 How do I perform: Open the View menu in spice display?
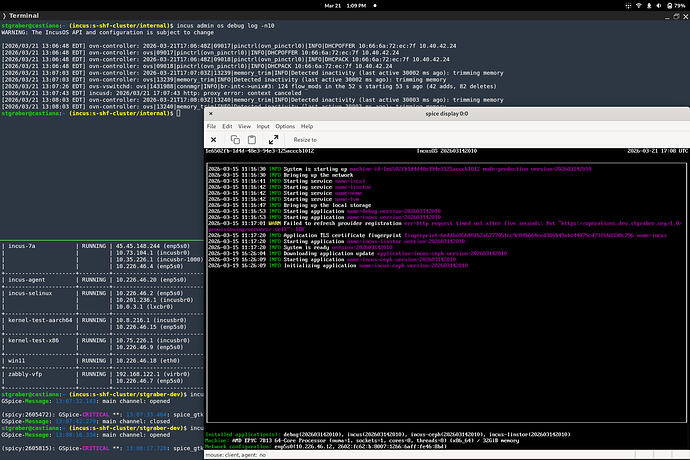point(246,126)
